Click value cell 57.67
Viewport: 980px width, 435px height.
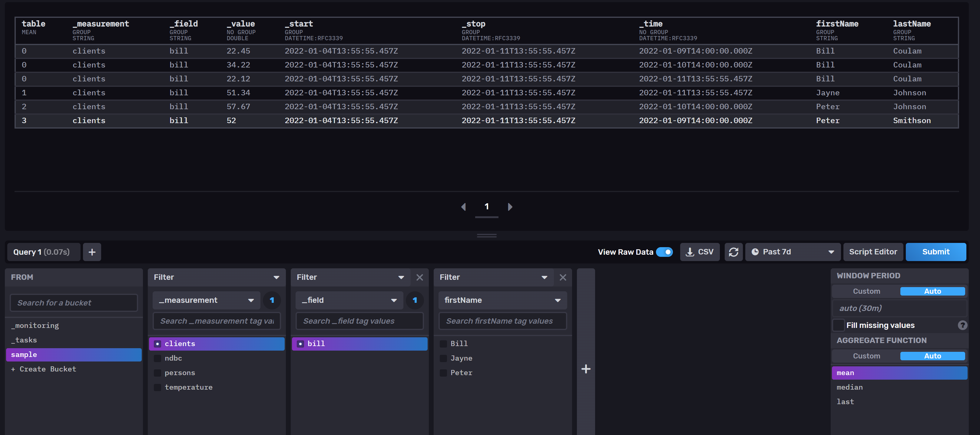pyautogui.click(x=238, y=107)
